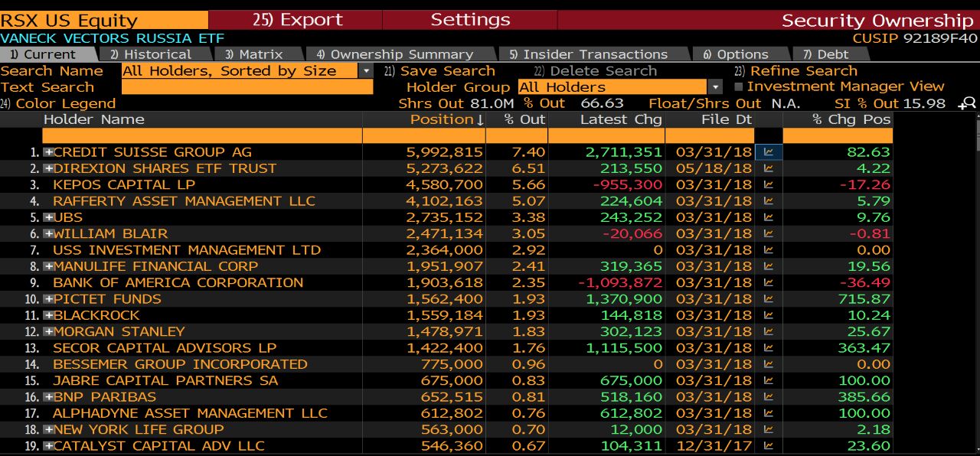Open the Holder Group dropdown arrow
Image resolution: width=980 pixels, height=456 pixels.
click(x=715, y=87)
